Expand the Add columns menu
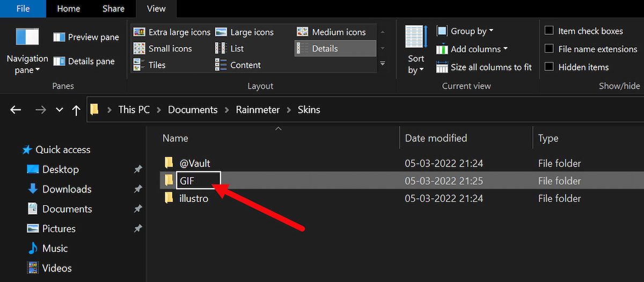 point(472,49)
